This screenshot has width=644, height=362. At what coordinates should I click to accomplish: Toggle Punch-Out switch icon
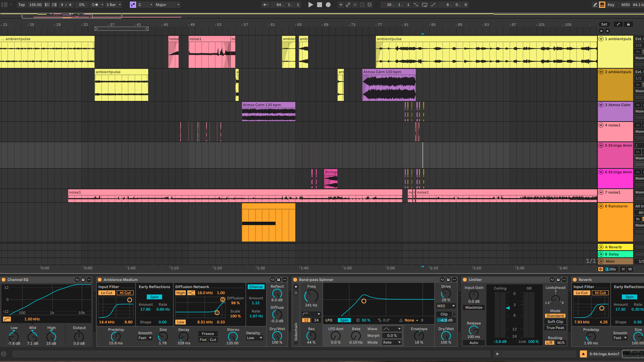pyautogui.click(x=433, y=5)
